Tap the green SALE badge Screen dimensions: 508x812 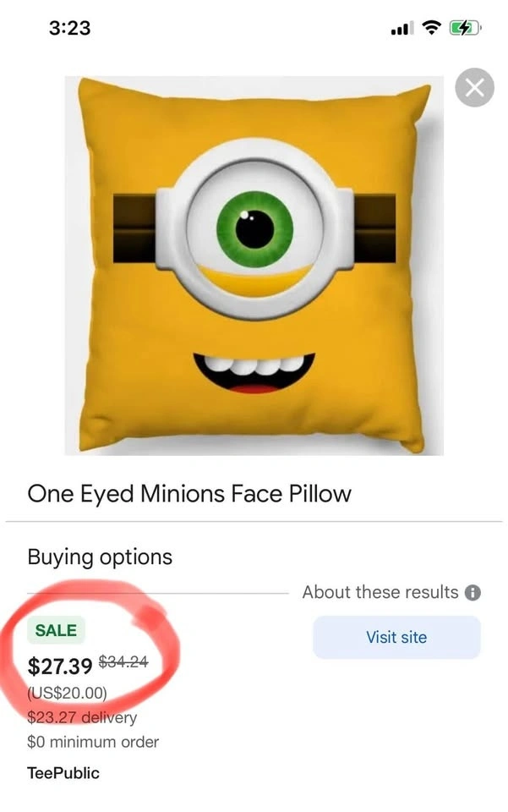pyautogui.click(x=56, y=630)
